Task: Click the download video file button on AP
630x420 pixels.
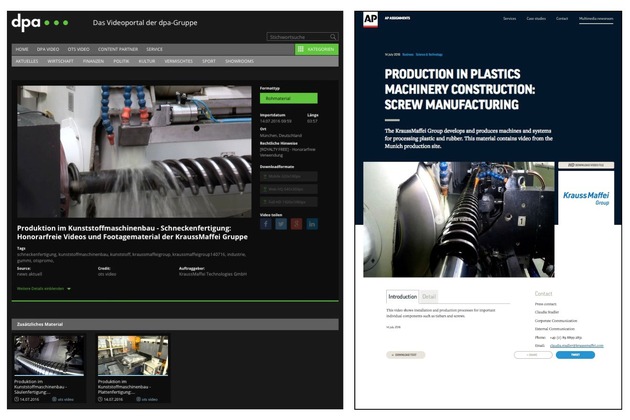Action: click(586, 165)
